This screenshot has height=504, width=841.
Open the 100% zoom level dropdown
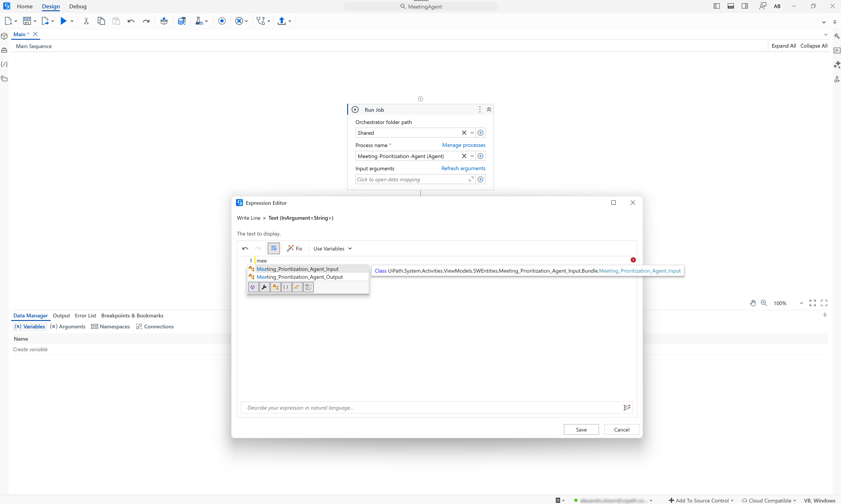(x=801, y=303)
